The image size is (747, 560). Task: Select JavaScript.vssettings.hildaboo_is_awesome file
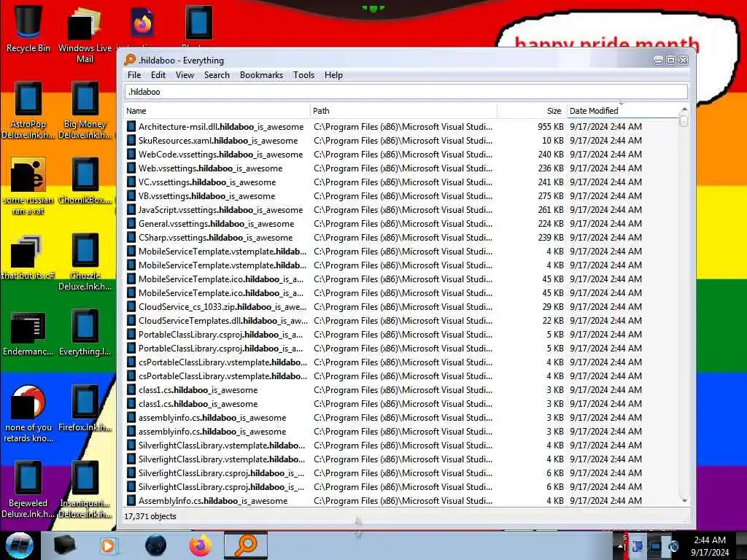pyautogui.click(x=220, y=209)
